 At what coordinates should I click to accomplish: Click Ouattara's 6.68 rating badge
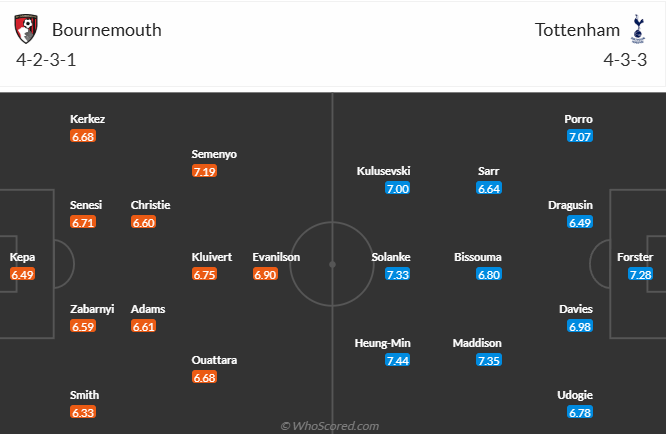(204, 377)
